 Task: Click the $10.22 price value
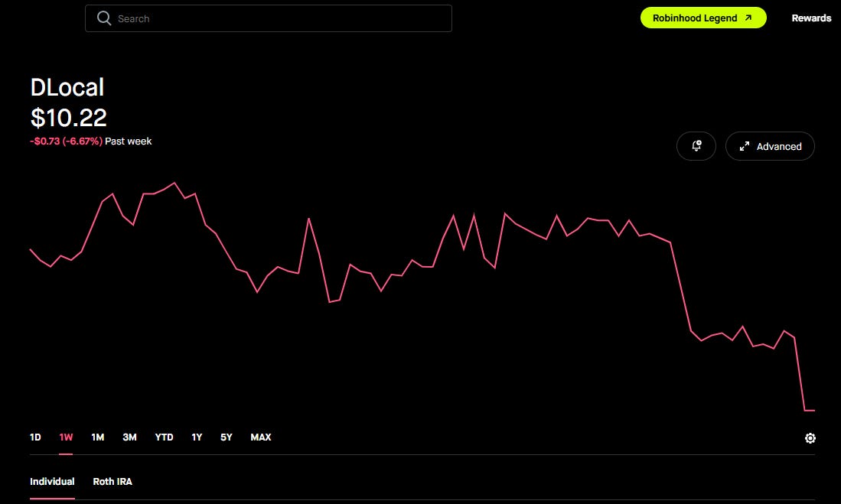tap(69, 118)
